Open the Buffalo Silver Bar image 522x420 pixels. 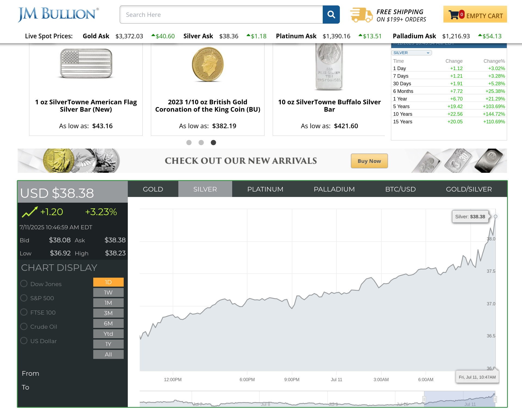tap(329, 67)
